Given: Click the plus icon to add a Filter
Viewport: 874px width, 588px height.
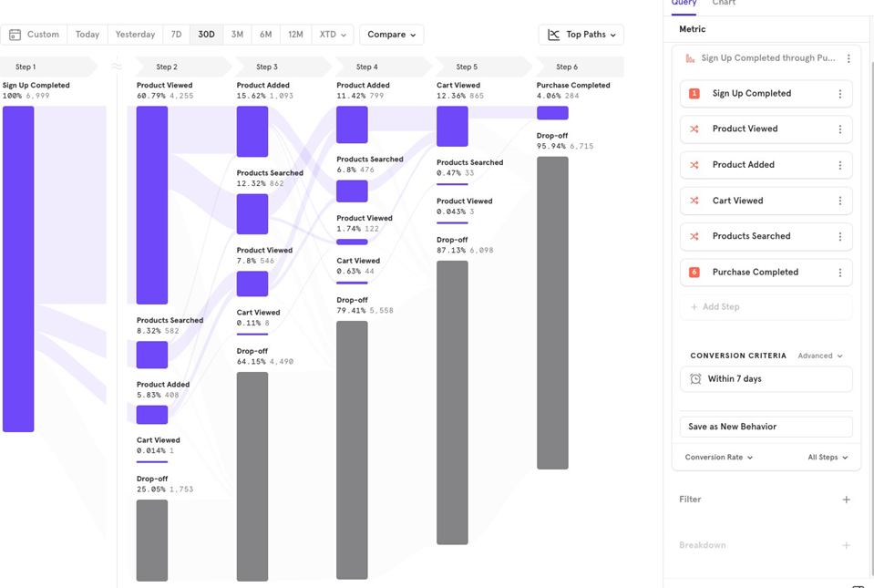Looking at the screenshot, I should 846,500.
